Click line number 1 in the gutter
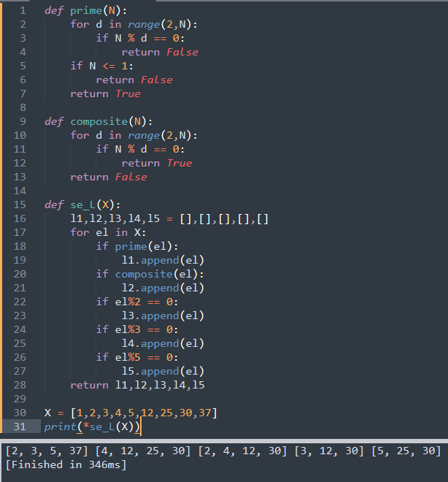 point(22,11)
